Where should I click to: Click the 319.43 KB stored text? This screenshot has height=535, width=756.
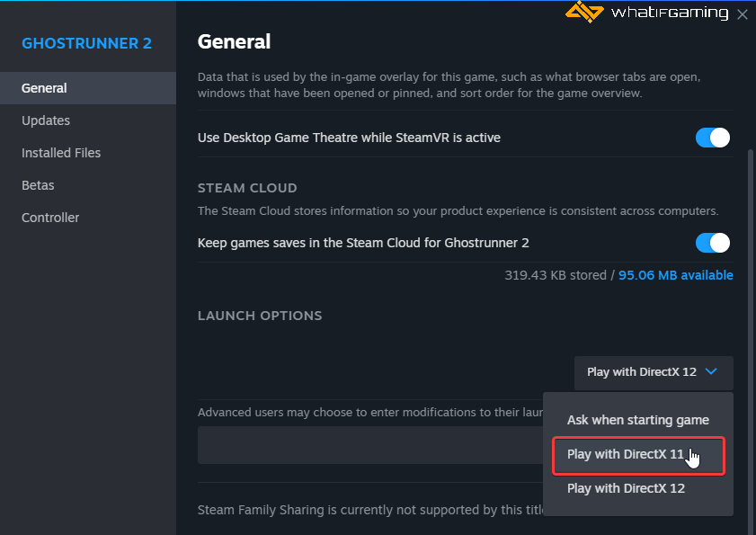[554, 275]
